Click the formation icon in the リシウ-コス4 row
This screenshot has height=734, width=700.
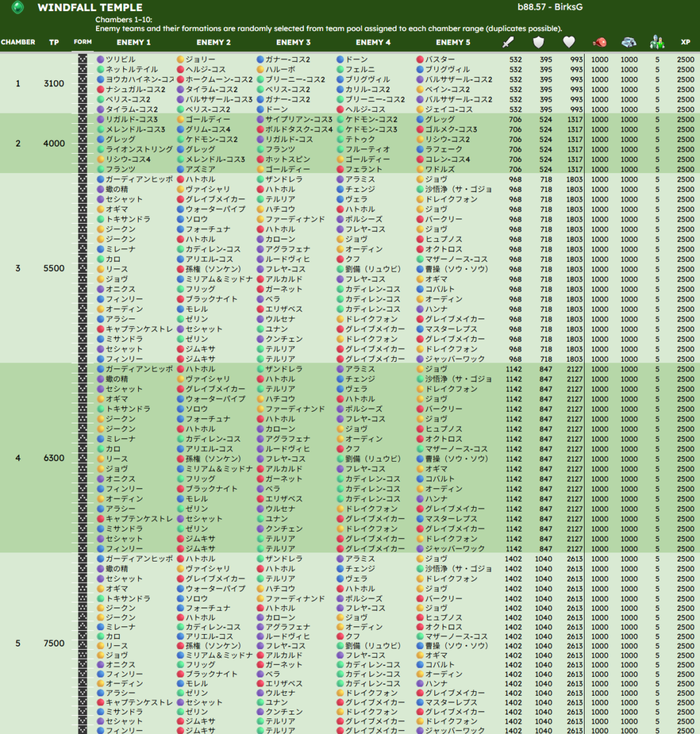point(83,159)
